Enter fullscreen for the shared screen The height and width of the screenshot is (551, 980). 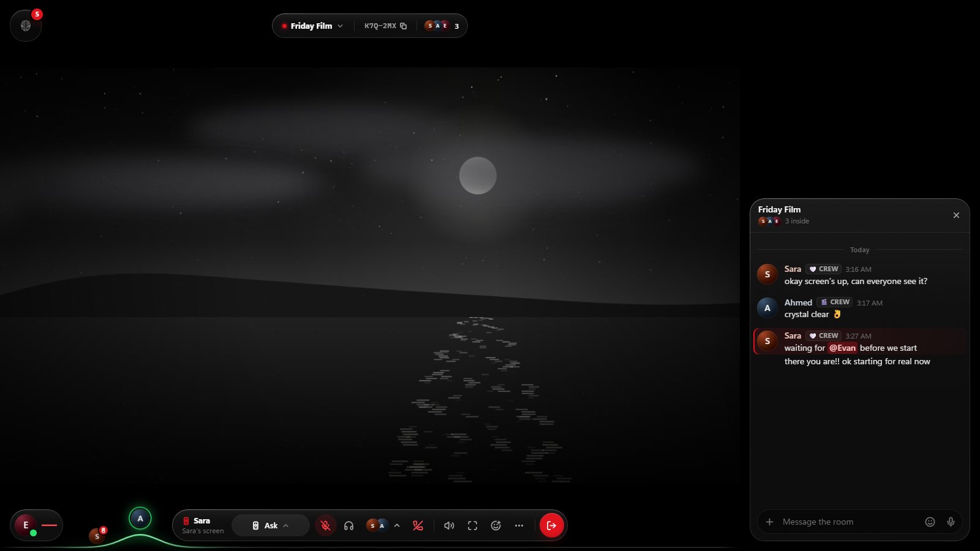472,525
